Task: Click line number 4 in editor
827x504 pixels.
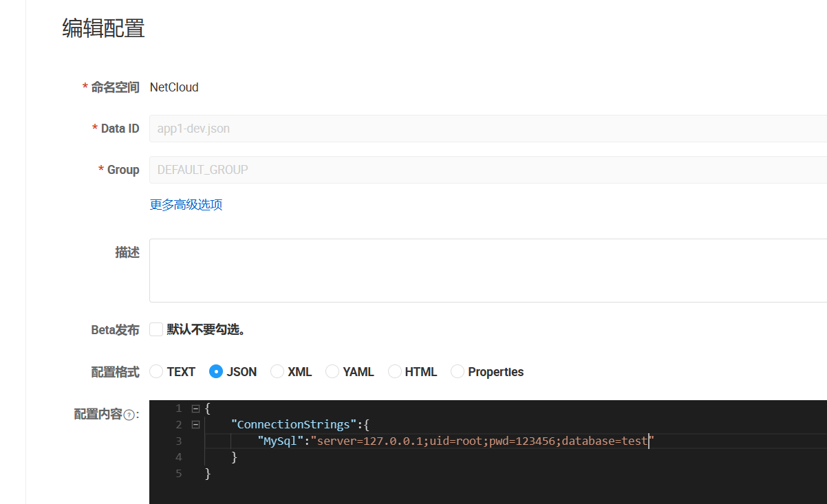Action: (179, 457)
